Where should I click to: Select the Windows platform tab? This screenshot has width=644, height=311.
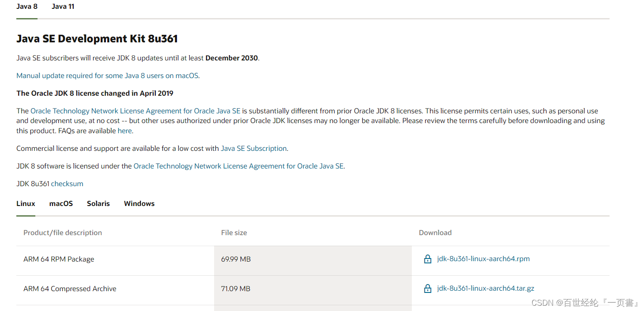(139, 203)
